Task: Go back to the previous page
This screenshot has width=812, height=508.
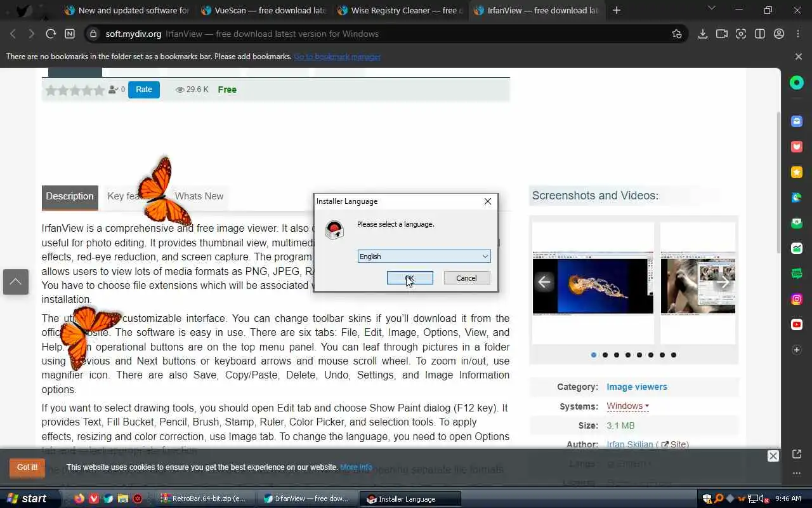Action: pyautogui.click(x=13, y=34)
